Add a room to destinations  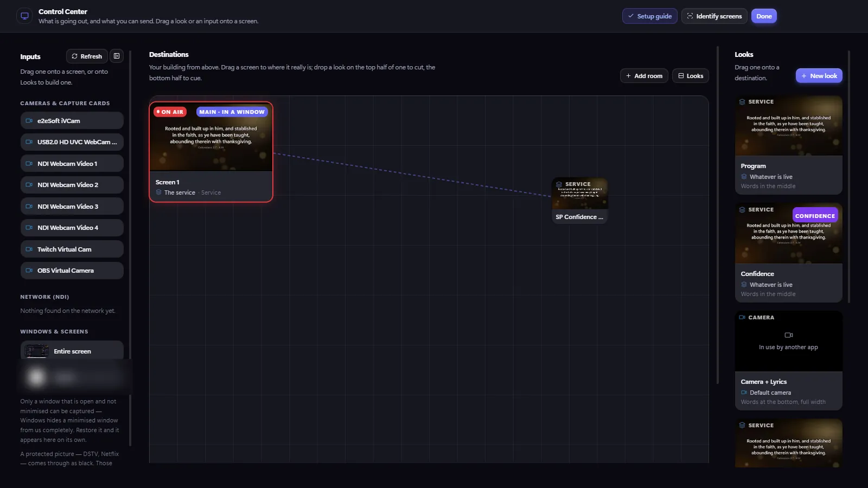click(x=644, y=76)
